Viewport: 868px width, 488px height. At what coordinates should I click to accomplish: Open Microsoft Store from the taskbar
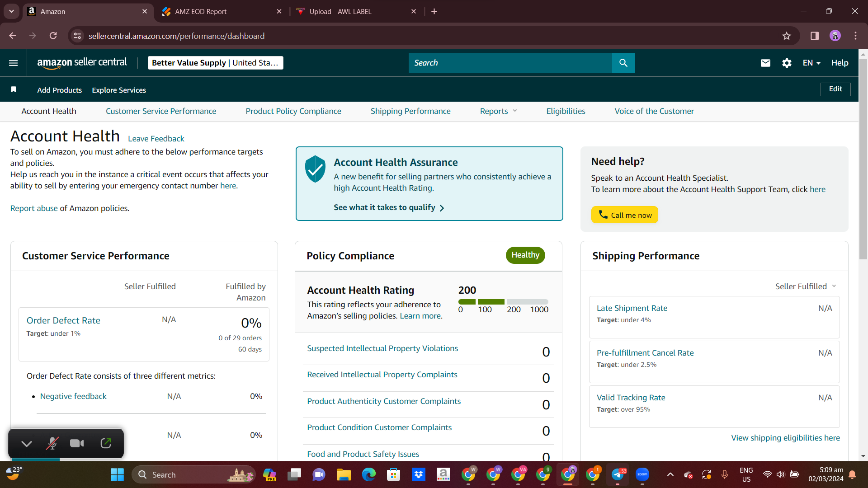click(x=394, y=474)
